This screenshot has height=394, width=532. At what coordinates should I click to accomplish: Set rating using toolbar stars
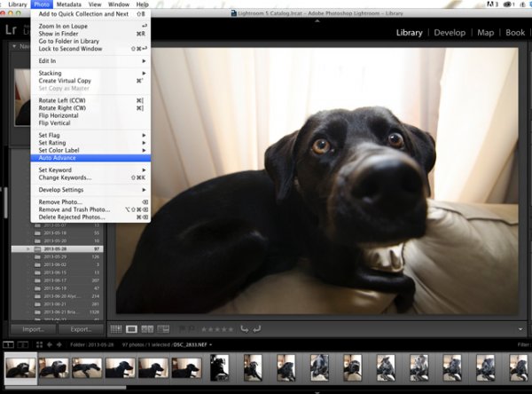tap(217, 329)
